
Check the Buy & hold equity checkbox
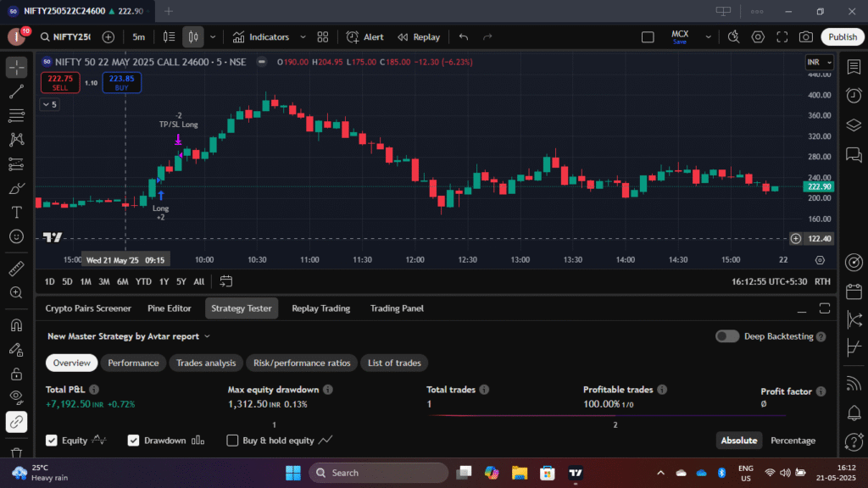coord(232,441)
